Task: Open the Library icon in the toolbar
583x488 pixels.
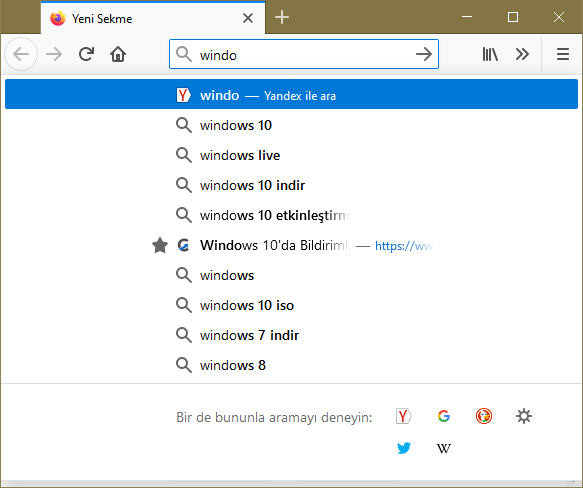Action: tap(490, 54)
